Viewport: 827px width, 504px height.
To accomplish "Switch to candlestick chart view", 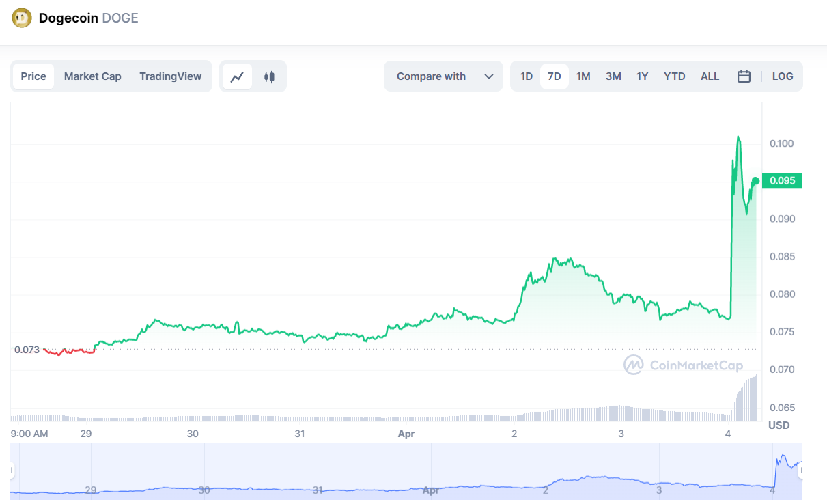I will [270, 76].
